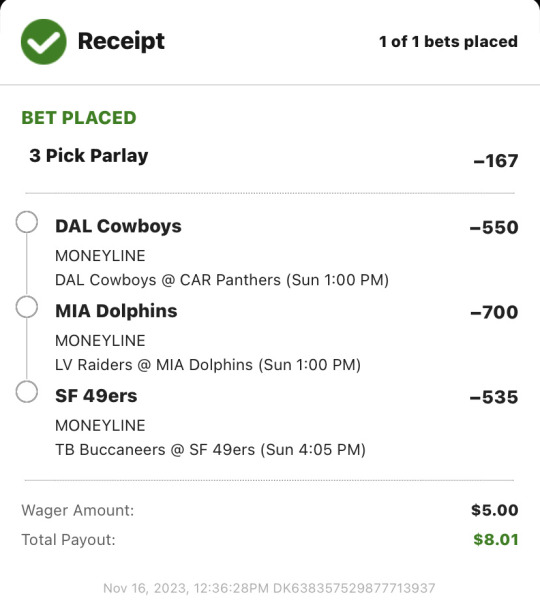This screenshot has width=540, height=607.
Task: Select the SF 49ers leg circle
Action: pyautogui.click(x=27, y=392)
